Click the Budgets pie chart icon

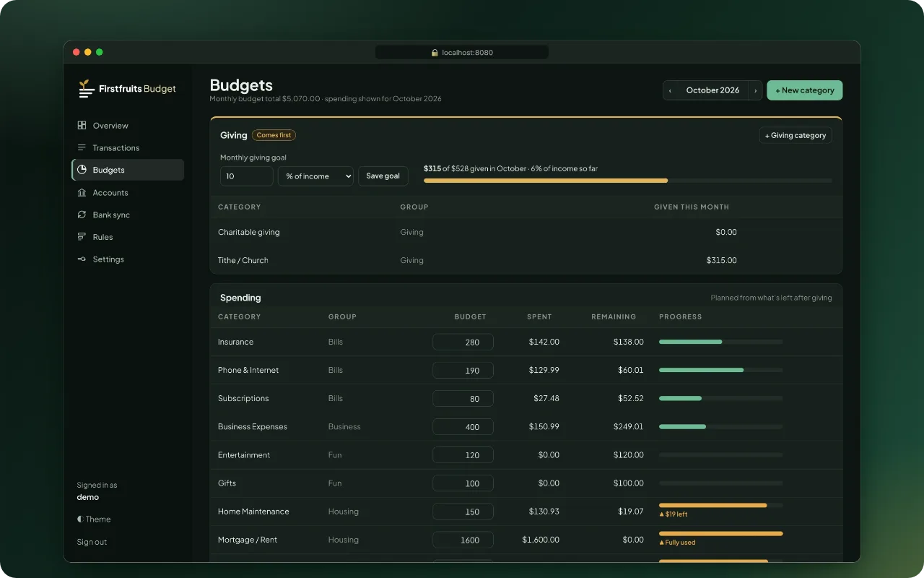[x=82, y=170]
